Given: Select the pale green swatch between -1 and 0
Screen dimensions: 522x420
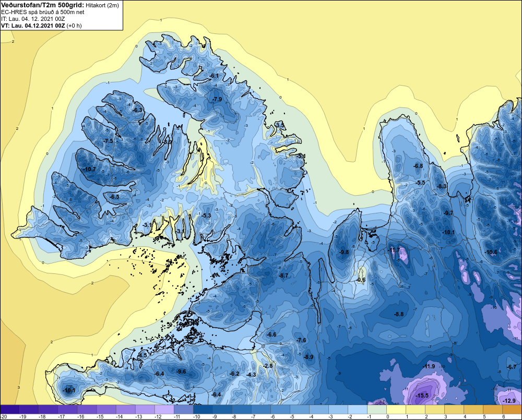Looking at the screenshot, I should (377, 410).
